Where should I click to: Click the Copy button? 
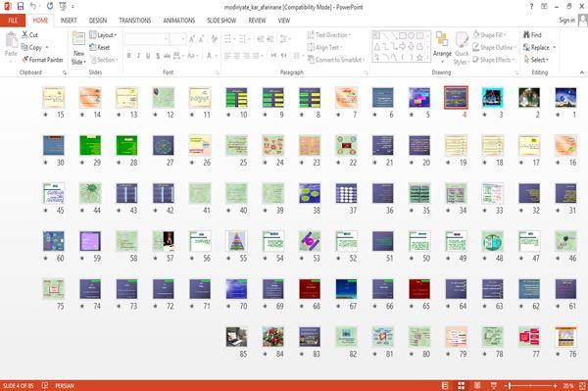point(32,47)
